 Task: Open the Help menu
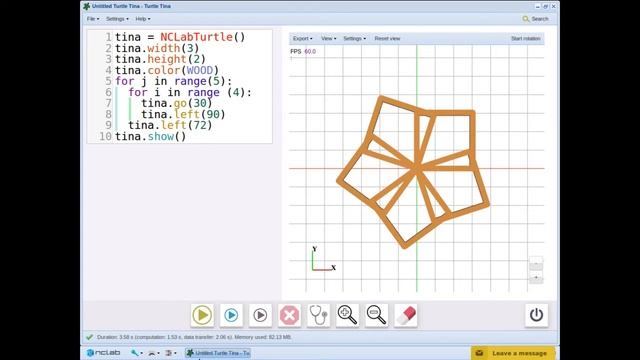143,19
